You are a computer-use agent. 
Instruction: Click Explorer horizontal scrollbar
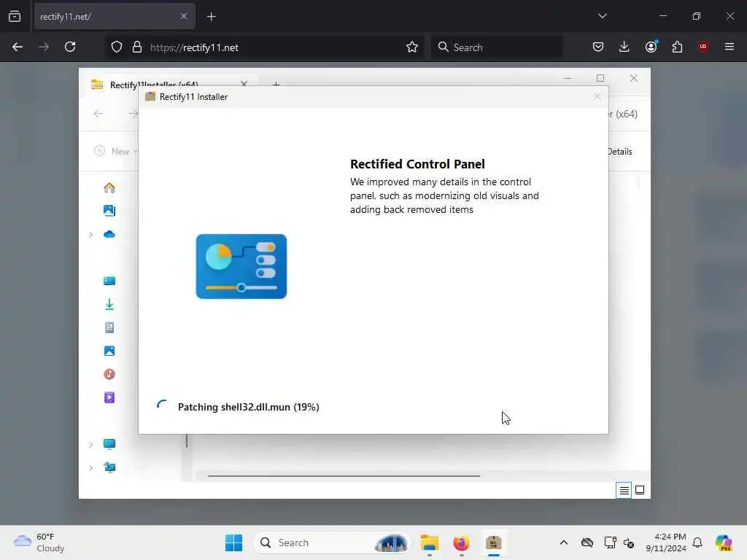click(344, 475)
